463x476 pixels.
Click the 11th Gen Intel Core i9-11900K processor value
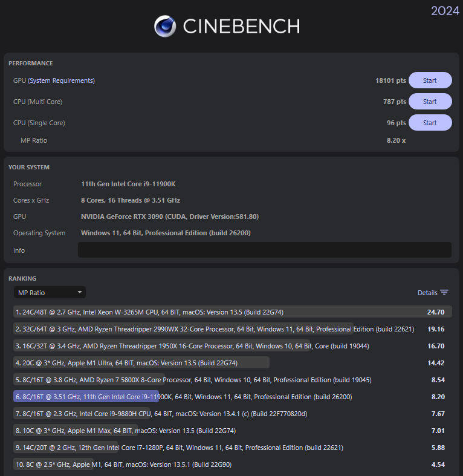[128, 184]
